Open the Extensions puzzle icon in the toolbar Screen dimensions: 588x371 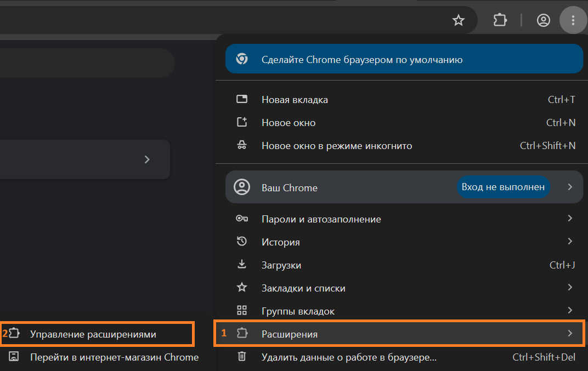pyautogui.click(x=500, y=20)
